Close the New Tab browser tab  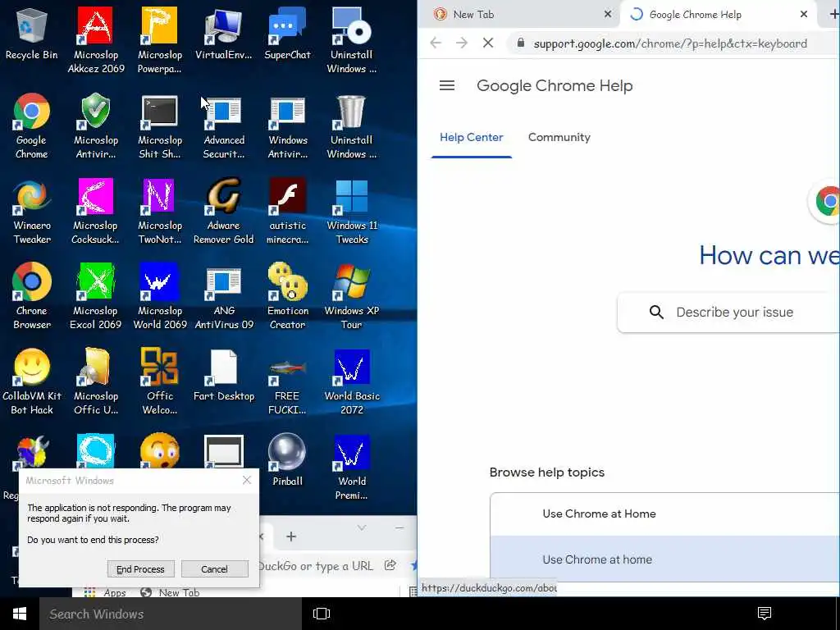[x=608, y=15]
